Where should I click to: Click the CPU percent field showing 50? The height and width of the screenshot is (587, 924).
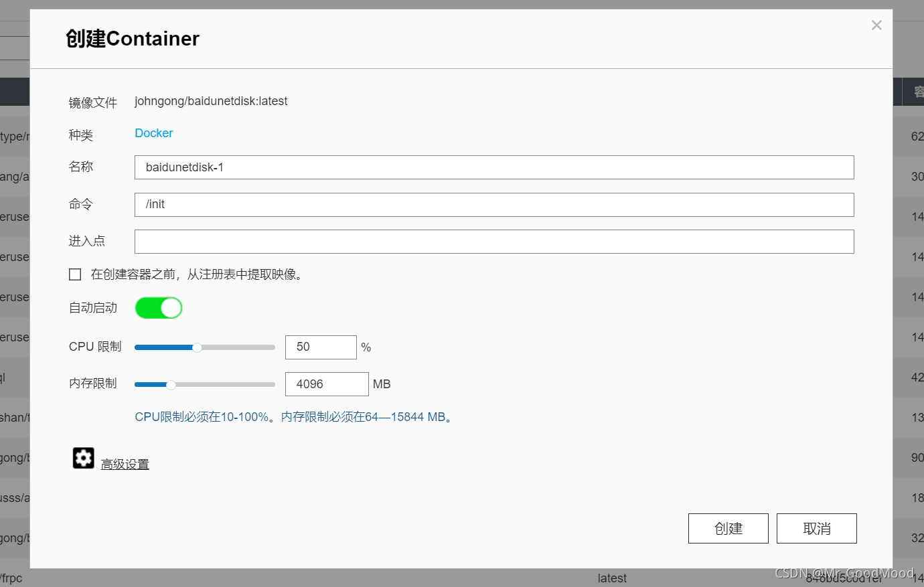click(321, 347)
